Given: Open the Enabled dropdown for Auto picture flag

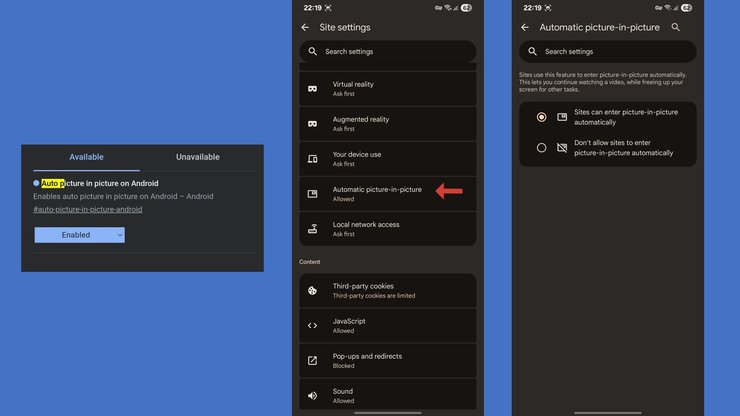Looking at the screenshot, I should tap(79, 235).
